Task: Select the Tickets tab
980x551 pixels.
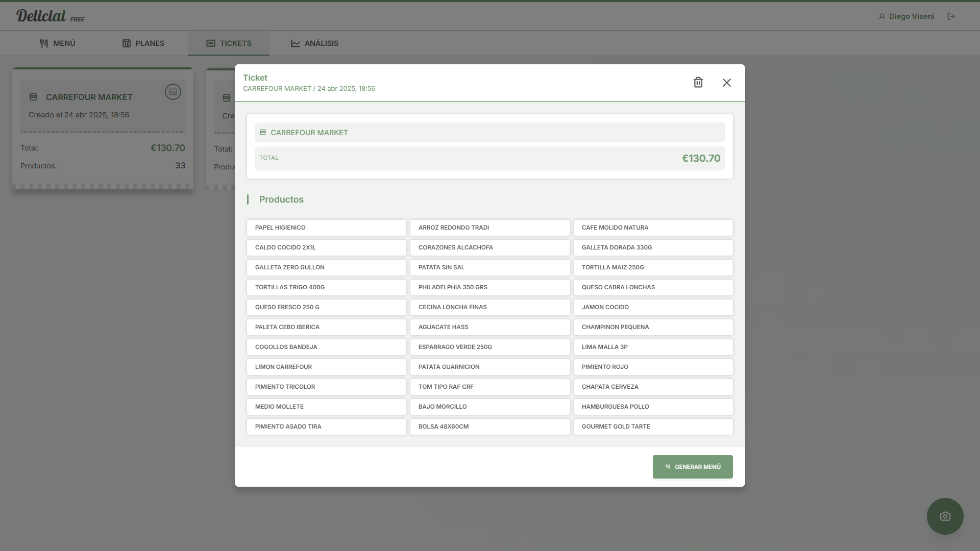Action: (229, 43)
